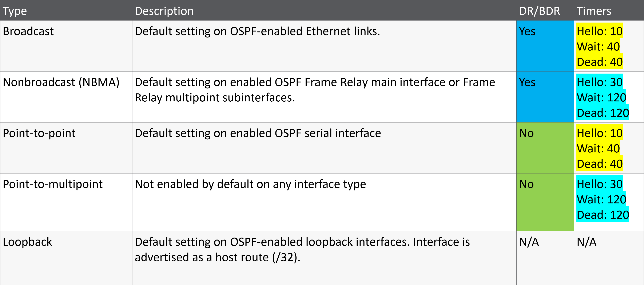Select the Point-to-multipoint type cell

tap(52, 184)
